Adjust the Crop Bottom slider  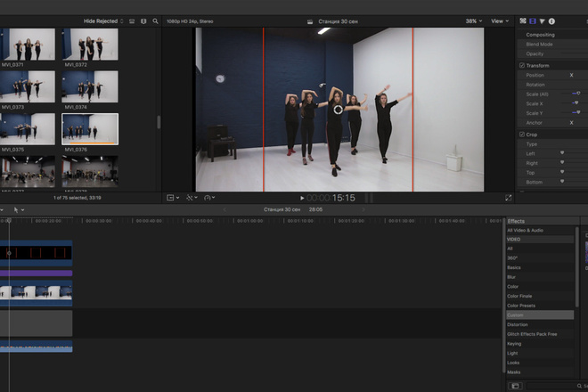click(562, 181)
